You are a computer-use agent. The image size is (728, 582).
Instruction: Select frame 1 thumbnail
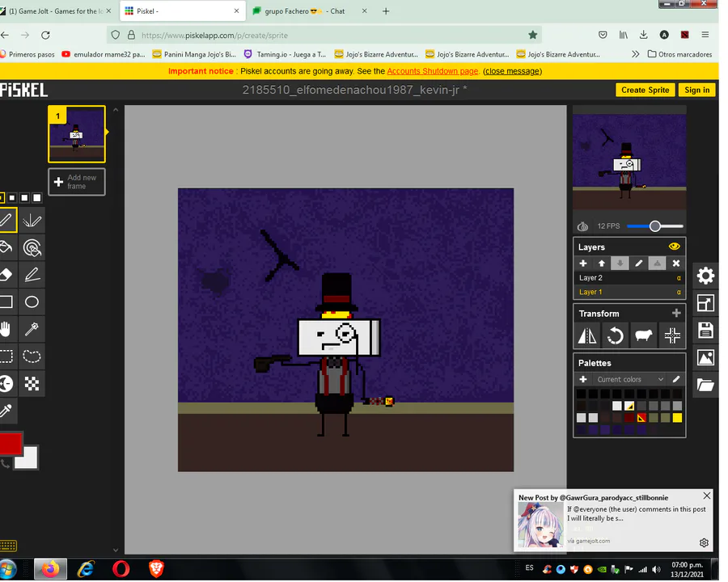pyautogui.click(x=77, y=134)
